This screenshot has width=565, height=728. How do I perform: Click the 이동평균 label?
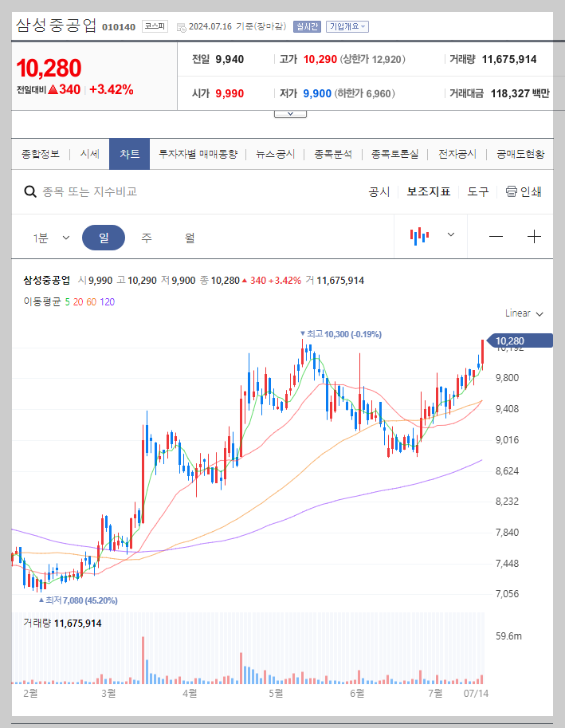tap(42, 301)
